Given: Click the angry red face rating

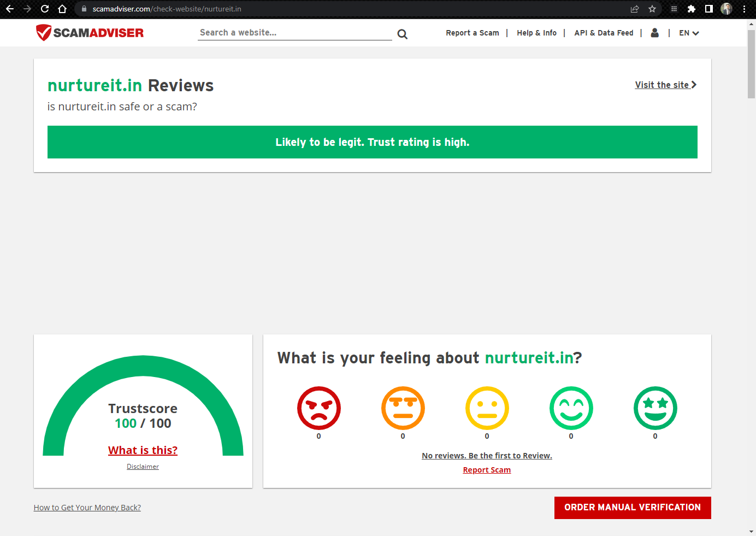Looking at the screenshot, I should 319,408.
